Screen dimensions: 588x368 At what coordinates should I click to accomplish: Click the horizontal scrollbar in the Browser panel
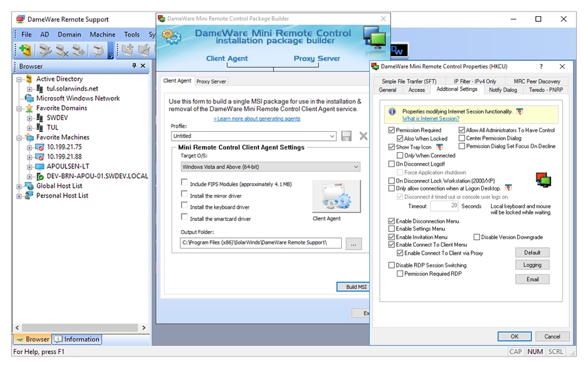80,327
